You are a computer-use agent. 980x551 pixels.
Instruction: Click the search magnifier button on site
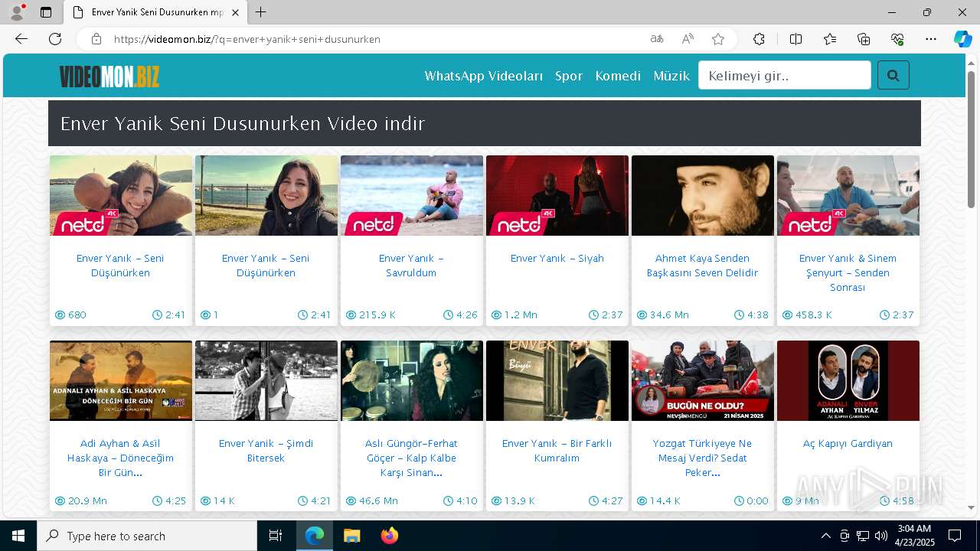(x=893, y=76)
